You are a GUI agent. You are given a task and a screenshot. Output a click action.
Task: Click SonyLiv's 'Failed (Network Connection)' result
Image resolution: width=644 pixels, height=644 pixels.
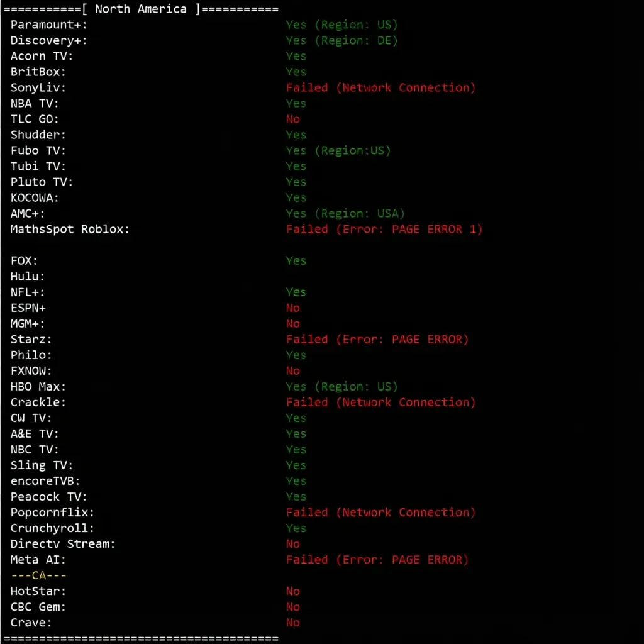[380, 87]
